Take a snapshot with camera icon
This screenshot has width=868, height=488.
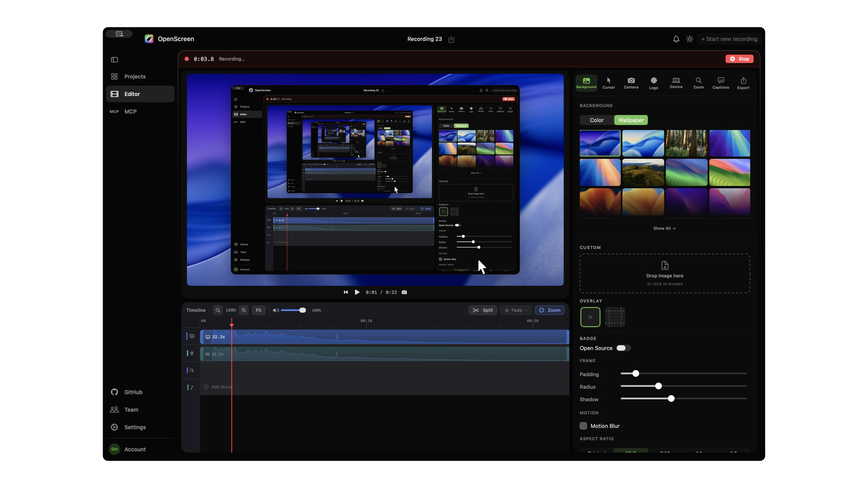click(x=404, y=292)
